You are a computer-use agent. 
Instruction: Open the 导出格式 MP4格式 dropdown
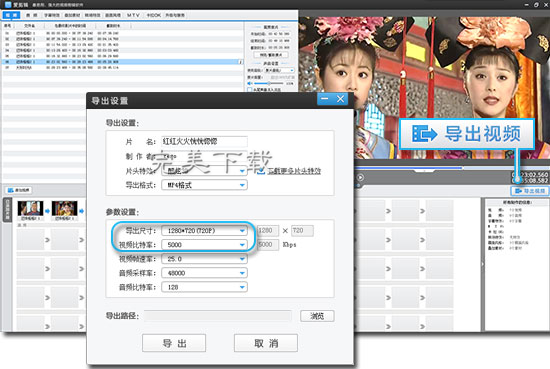[x=204, y=185]
